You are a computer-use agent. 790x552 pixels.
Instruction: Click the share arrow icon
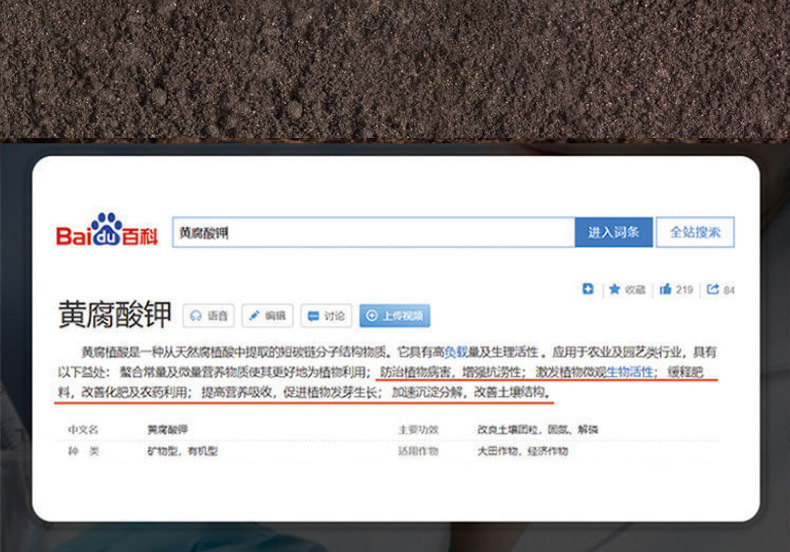pos(712,289)
